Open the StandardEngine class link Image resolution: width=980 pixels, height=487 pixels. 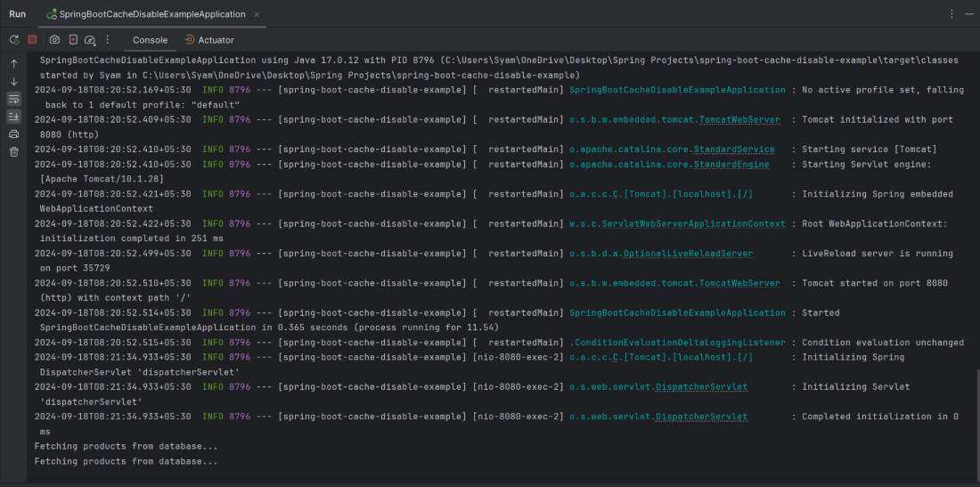(731, 164)
